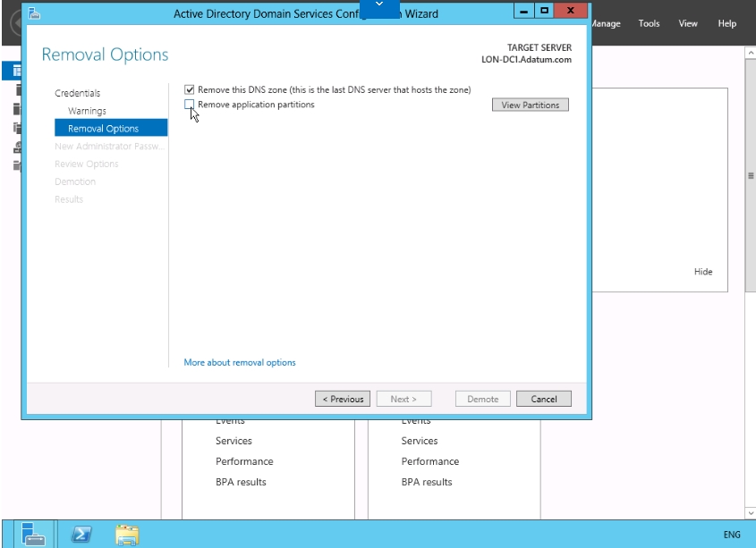Go to the Warnings step
756x548 pixels.
(x=87, y=111)
